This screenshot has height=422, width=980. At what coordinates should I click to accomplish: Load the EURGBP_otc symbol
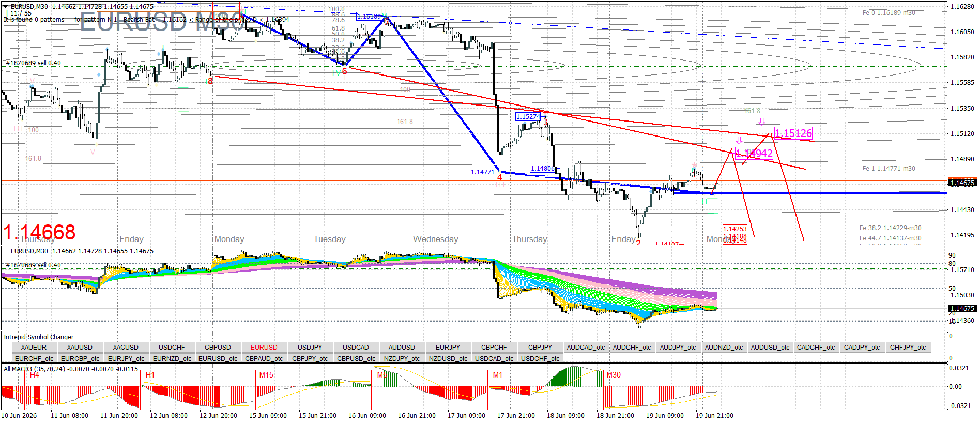(80, 358)
